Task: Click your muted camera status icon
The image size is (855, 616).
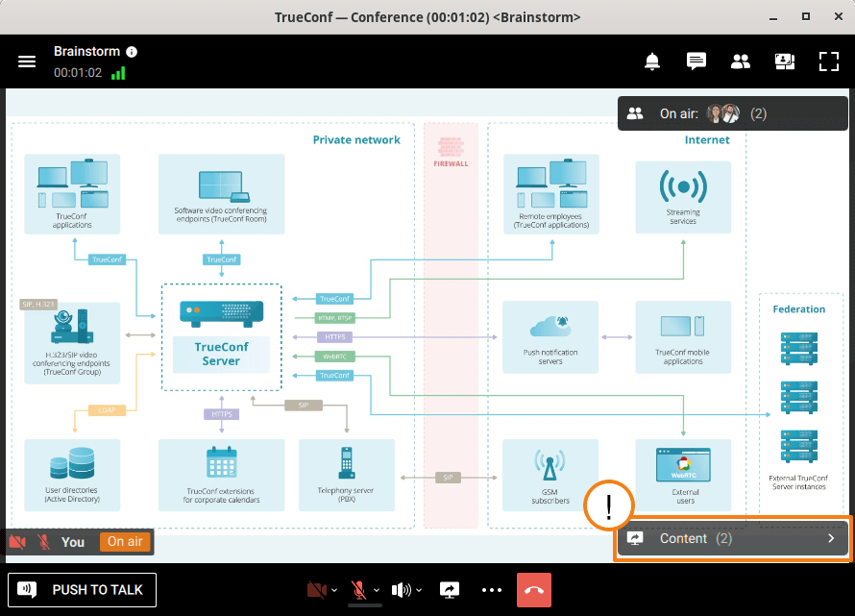Action: pos(17,542)
